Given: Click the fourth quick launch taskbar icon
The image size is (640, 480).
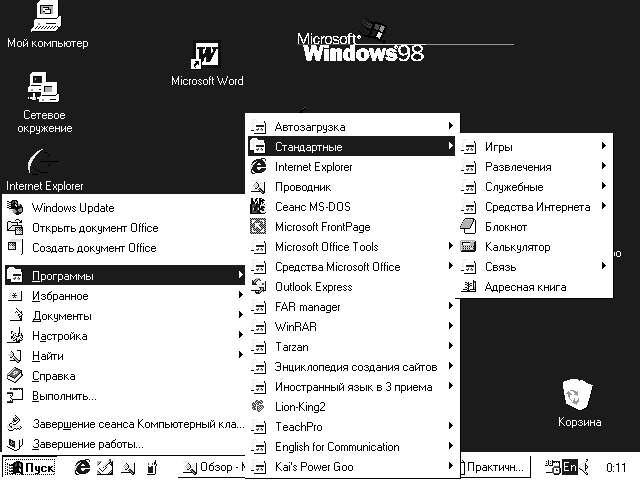Looking at the screenshot, I should pos(152,467).
